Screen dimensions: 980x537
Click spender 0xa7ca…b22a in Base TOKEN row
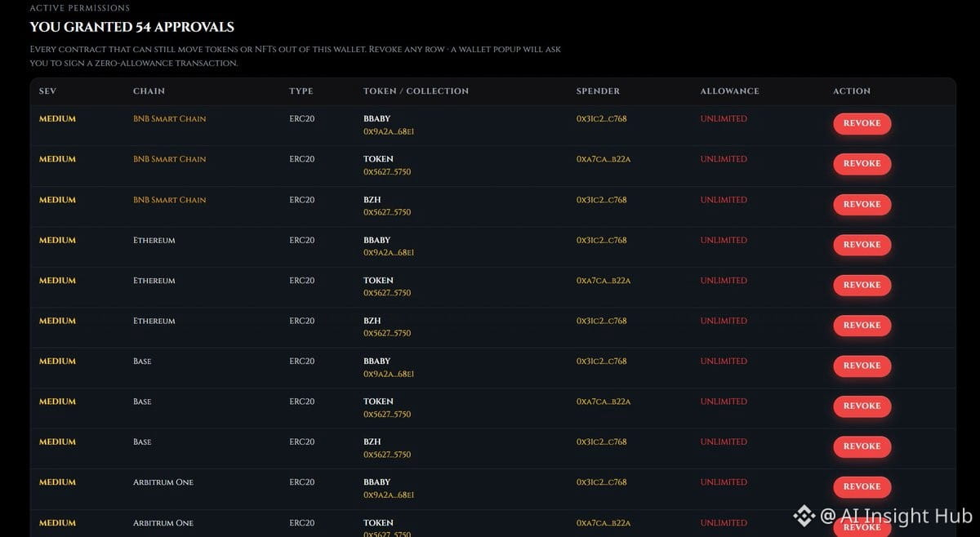[604, 402]
